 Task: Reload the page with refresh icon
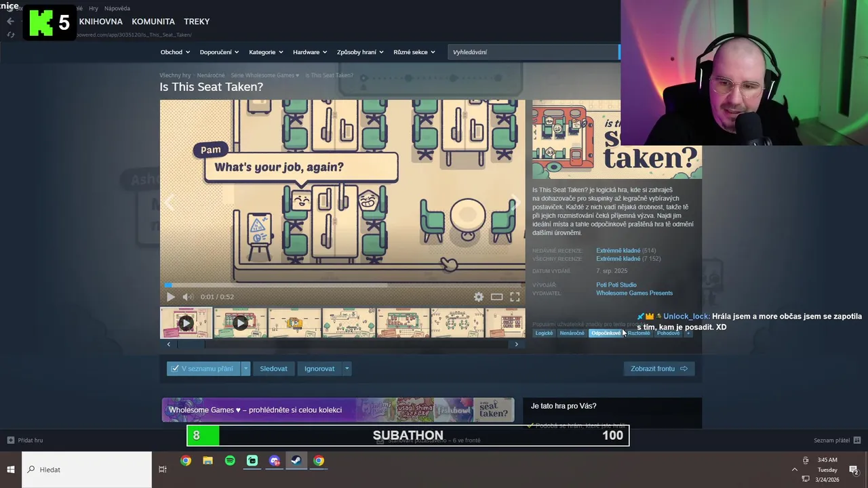coord(10,35)
